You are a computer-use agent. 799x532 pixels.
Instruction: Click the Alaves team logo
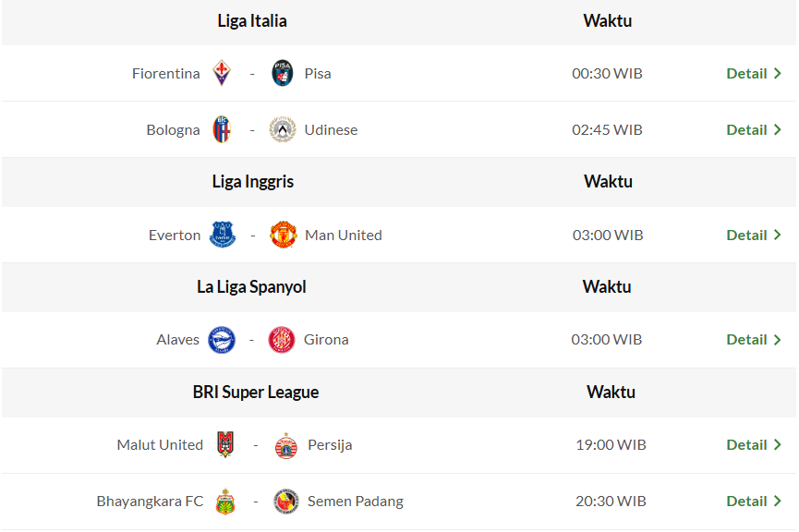[222, 340]
